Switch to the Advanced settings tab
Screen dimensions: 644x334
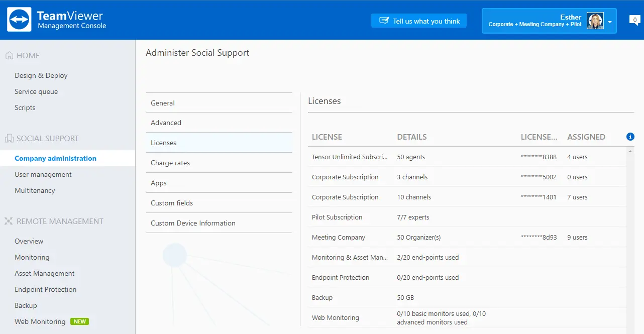point(219,123)
